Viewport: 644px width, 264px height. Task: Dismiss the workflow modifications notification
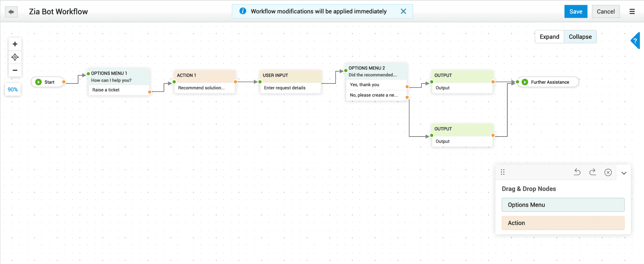403,11
